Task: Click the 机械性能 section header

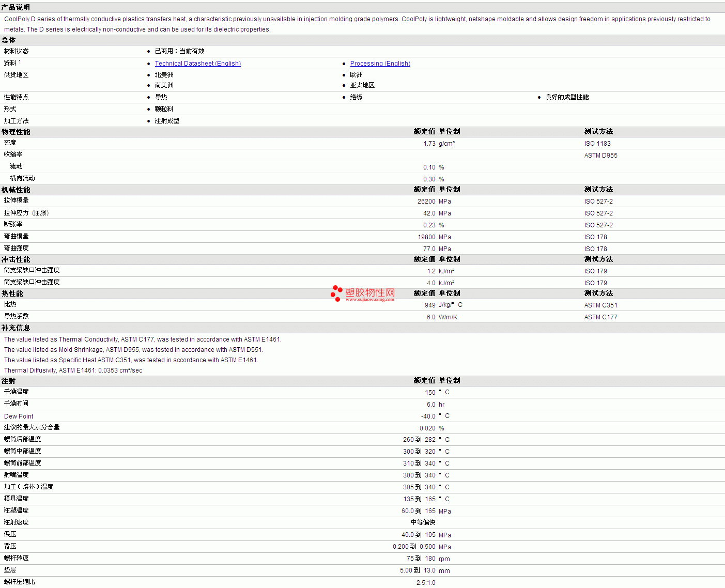Action: click(x=16, y=190)
